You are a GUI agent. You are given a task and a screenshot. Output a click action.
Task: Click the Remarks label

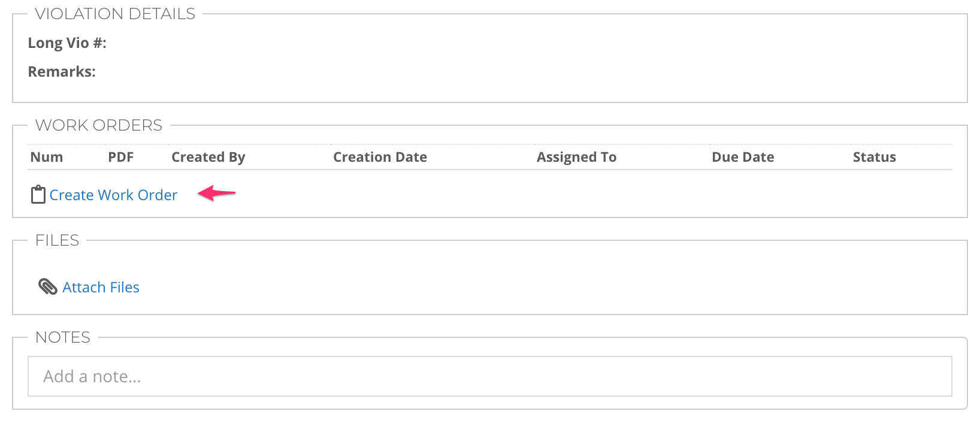(62, 72)
